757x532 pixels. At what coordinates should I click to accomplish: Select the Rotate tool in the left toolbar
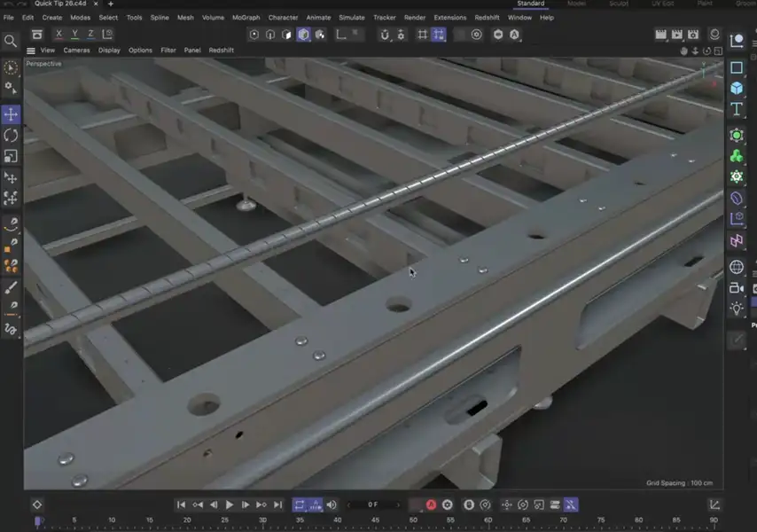coord(12,135)
